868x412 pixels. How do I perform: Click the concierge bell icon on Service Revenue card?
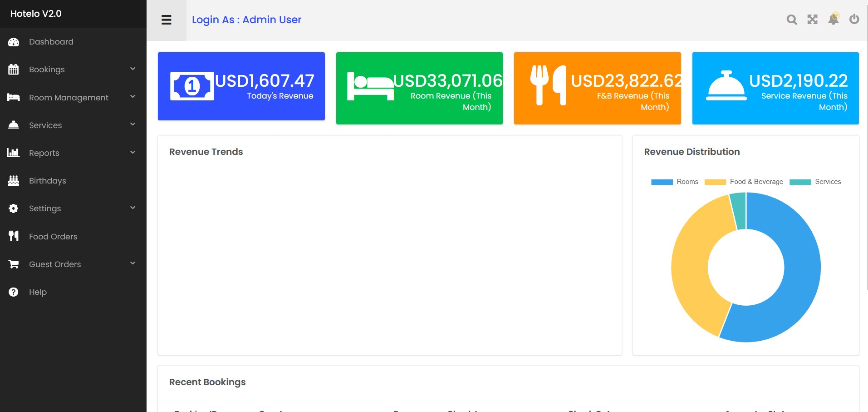(x=726, y=85)
